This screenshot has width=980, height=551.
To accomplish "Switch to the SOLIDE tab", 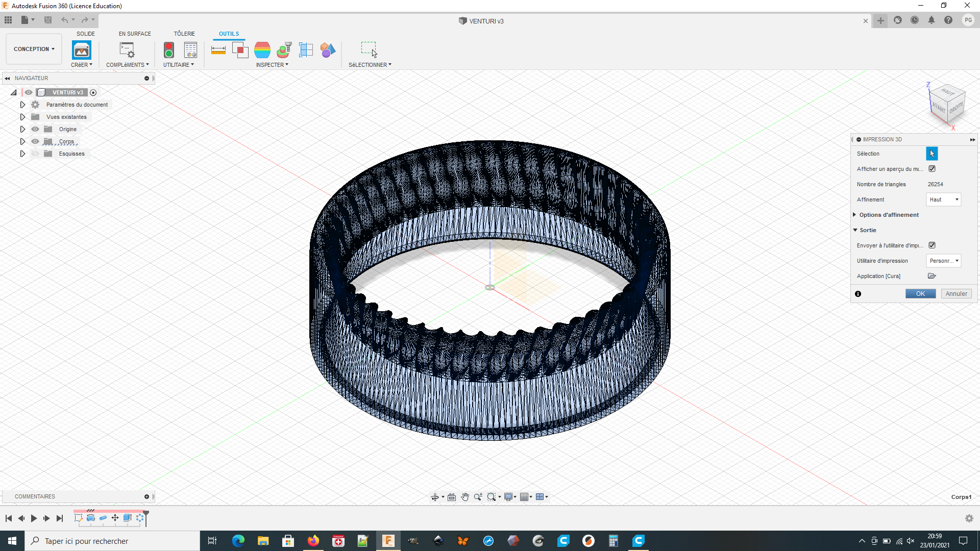I will 86,34.
